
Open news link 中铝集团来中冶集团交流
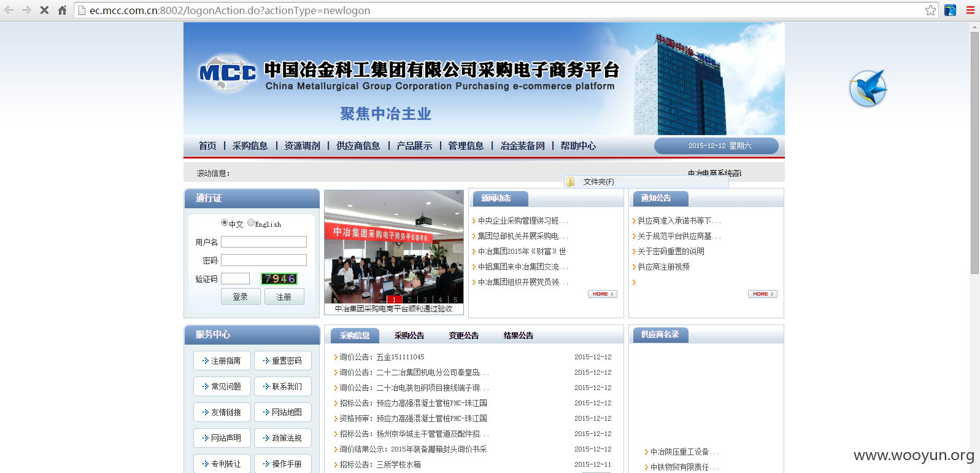click(523, 267)
